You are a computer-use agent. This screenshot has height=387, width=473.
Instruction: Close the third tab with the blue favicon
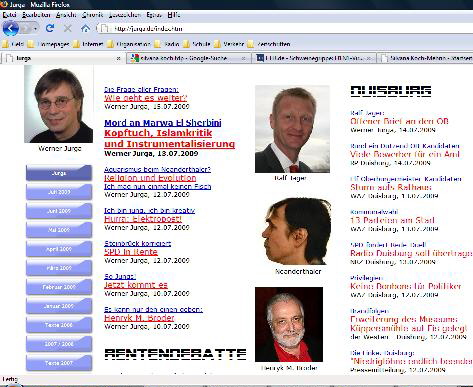369,58
